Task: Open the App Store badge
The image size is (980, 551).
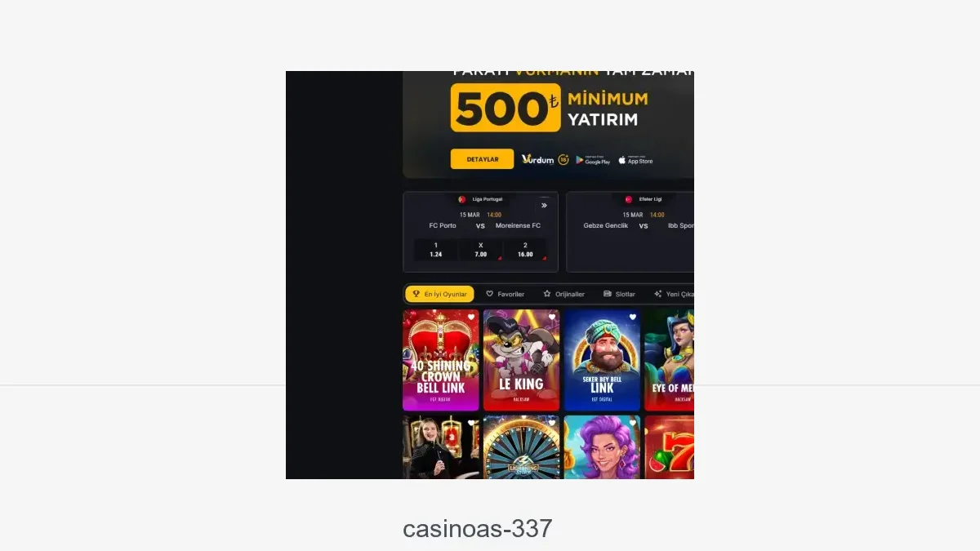Action: 635,160
